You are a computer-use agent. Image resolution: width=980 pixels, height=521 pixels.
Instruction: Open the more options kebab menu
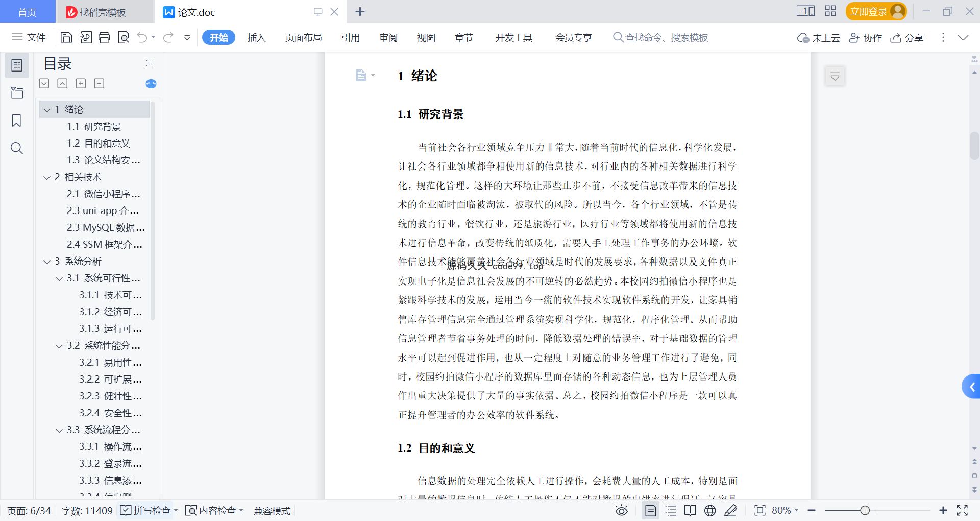click(943, 37)
